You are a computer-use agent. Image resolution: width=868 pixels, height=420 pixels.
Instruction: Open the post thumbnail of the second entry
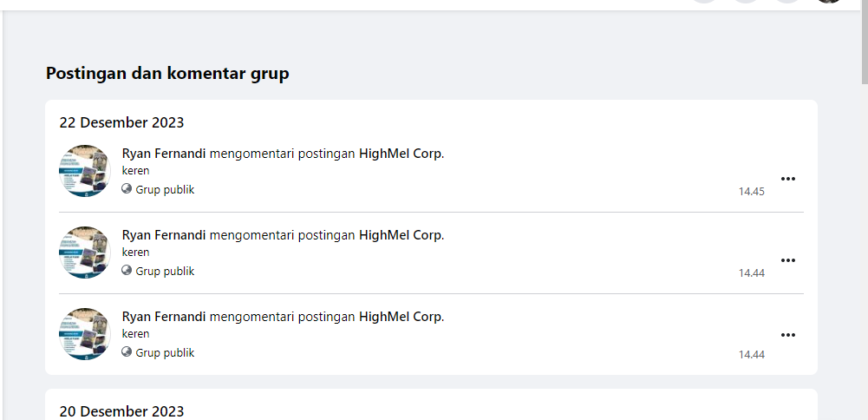point(85,253)
